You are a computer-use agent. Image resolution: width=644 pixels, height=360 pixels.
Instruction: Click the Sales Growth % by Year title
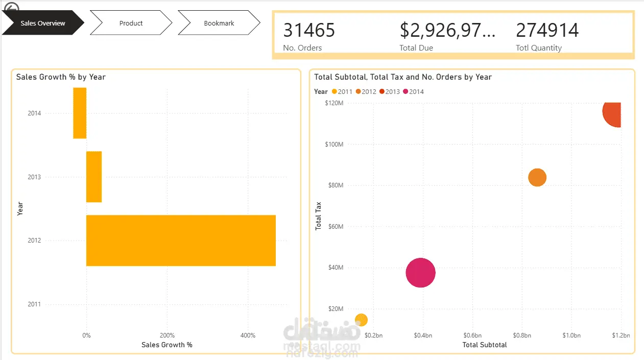61,77
